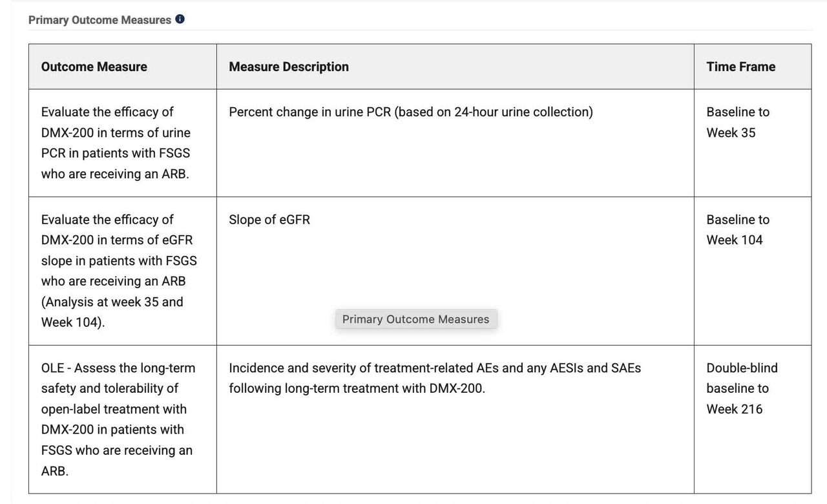This screenshot has width=827, height=504.
Task: Click the floating Primary Outcome Measures label
Action: [415, 319]
